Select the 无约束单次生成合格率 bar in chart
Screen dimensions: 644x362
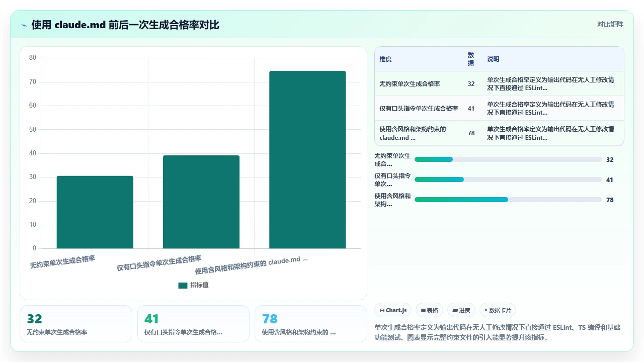[95, 212]
